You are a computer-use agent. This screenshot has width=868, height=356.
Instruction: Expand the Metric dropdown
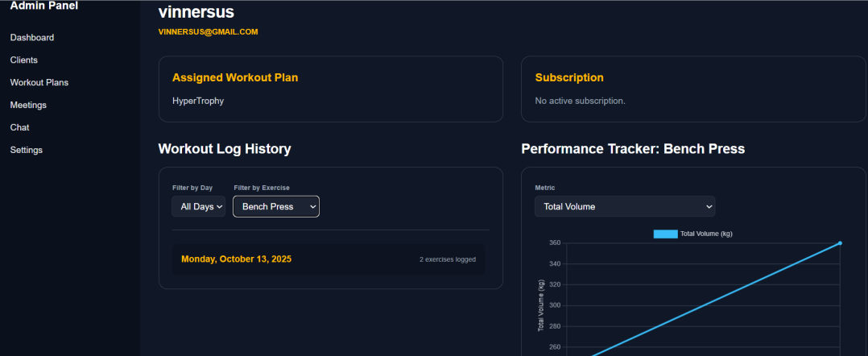pos(625,207)
